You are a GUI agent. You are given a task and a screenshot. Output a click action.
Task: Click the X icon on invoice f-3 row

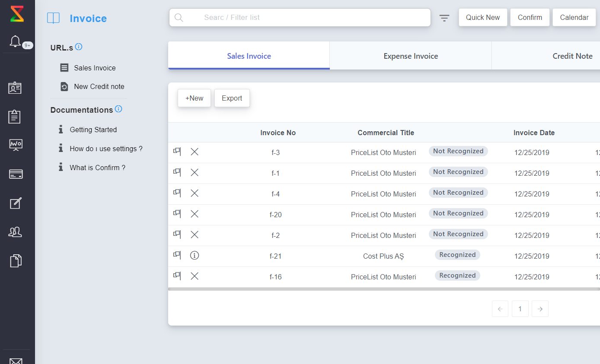coord(195,152)
